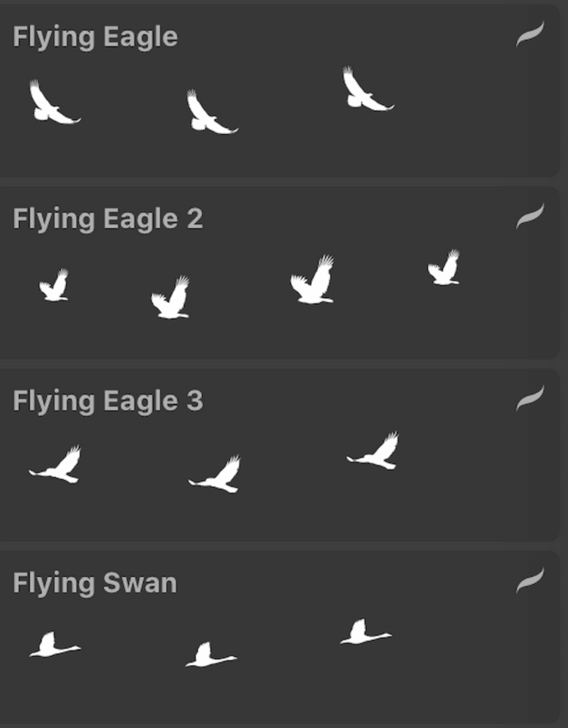Select the Flying Eagle 3 brush title

pos(108,401)
